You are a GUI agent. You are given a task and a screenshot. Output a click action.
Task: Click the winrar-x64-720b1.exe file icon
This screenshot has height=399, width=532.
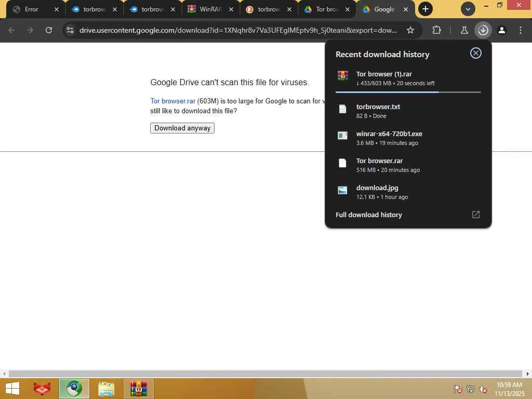(343, 136)
